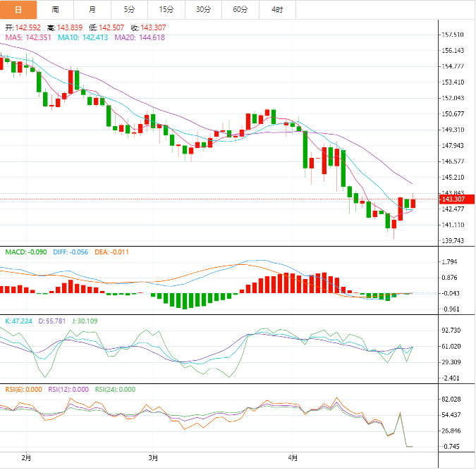
Task: Click the RSI(6) indicator label
Action: click(24, 389)
